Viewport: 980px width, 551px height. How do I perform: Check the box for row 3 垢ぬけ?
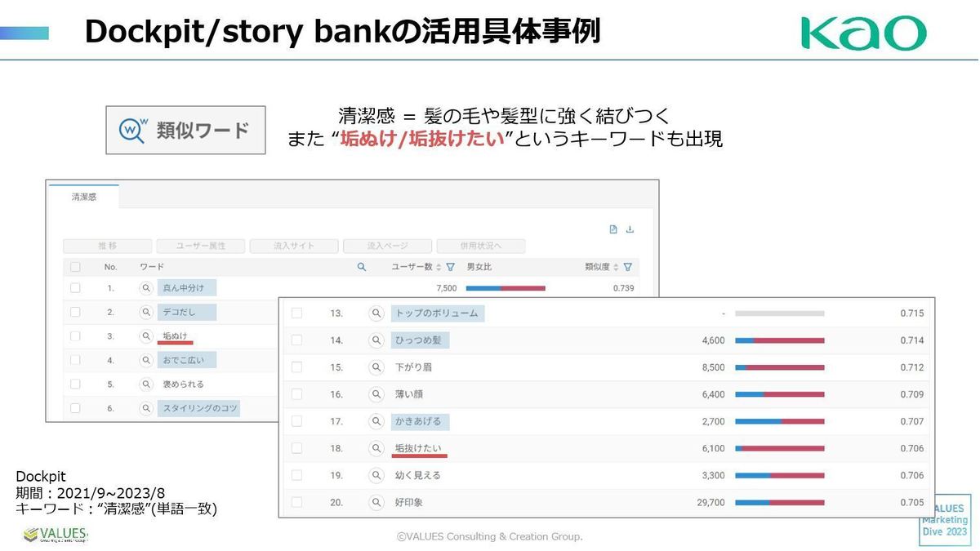coord(75,335)
